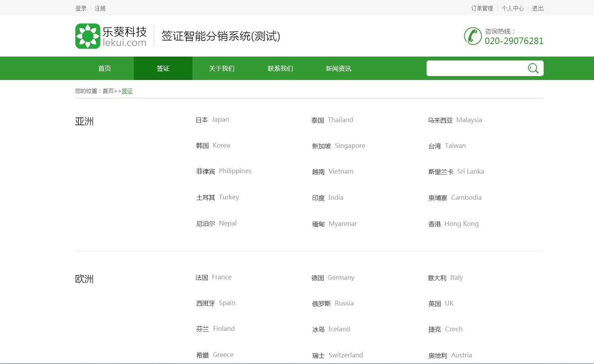Viewport: 594px width, 364px height.
Task: Click the 登录 link
Action: coord(80,8)
